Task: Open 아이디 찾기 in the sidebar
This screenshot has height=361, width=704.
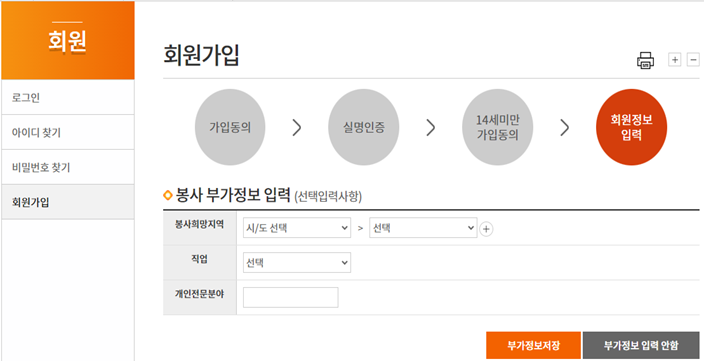Action: click(68, 132)
